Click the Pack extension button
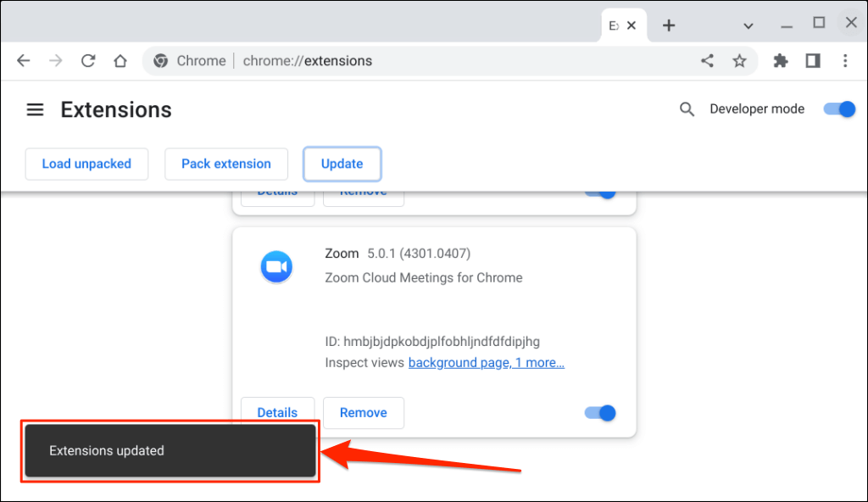The image size is (868, 502). coord(225,164)
